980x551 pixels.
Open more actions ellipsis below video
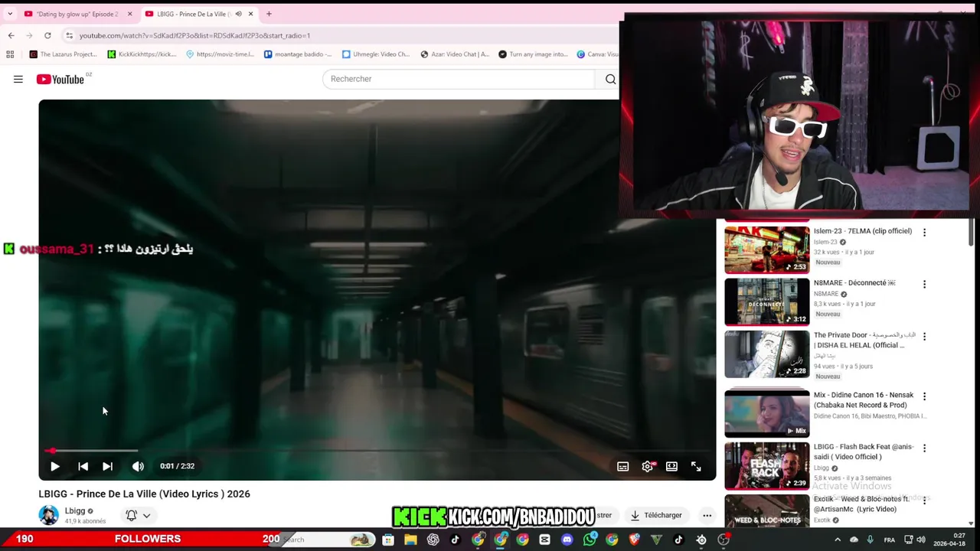point(707,515)
